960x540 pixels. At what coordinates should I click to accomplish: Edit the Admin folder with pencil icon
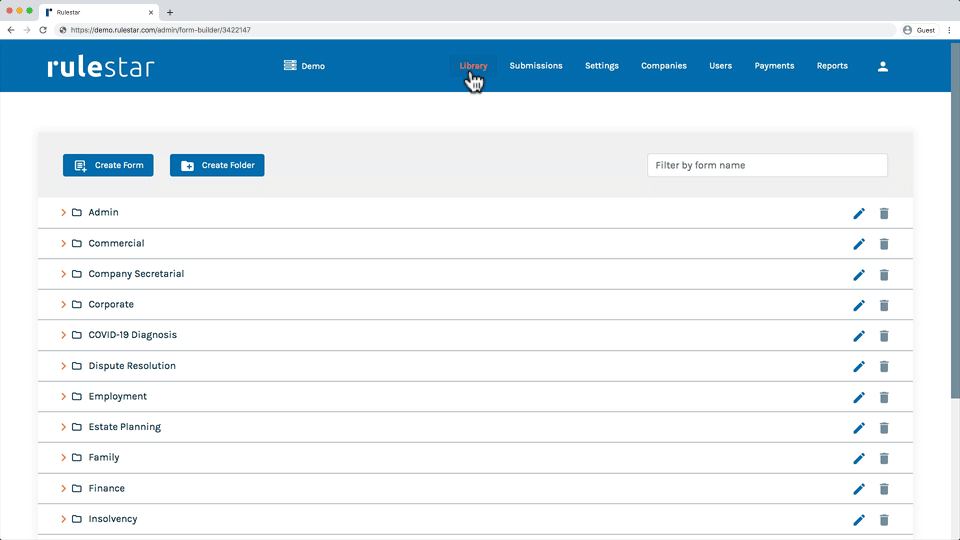859,213
